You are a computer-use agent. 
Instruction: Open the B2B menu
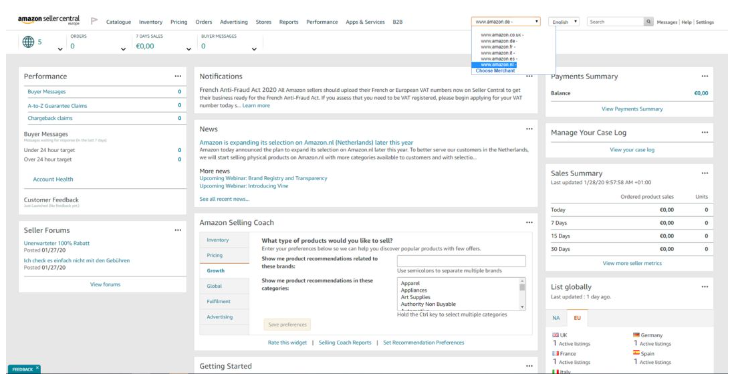coord(398,22)
